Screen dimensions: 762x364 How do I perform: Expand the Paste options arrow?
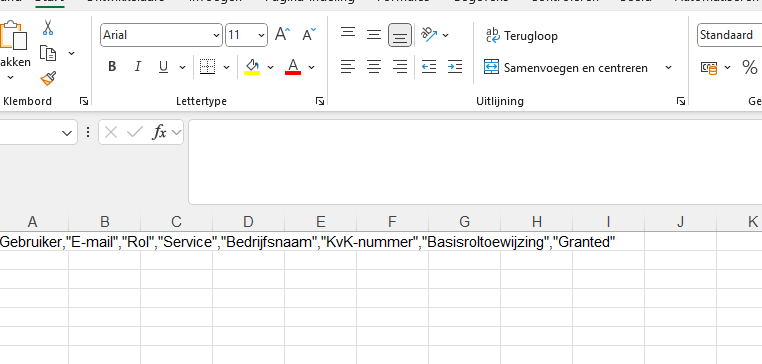(x=11, y=77)
